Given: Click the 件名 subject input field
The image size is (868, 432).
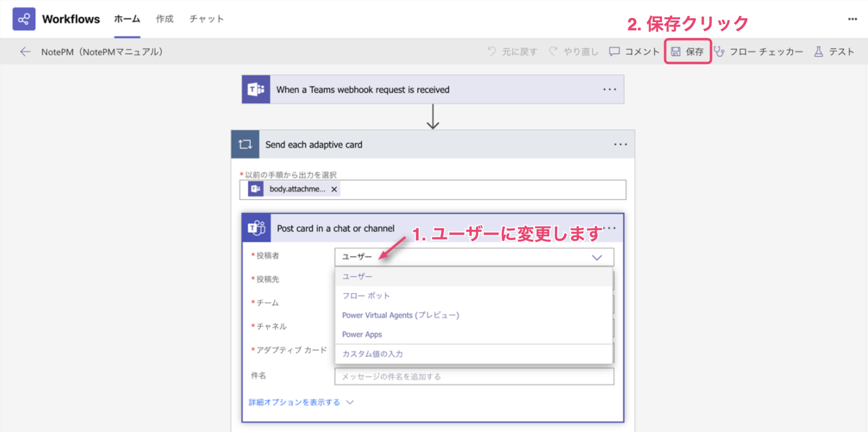Looking at the screenshot, I should 474,376.
